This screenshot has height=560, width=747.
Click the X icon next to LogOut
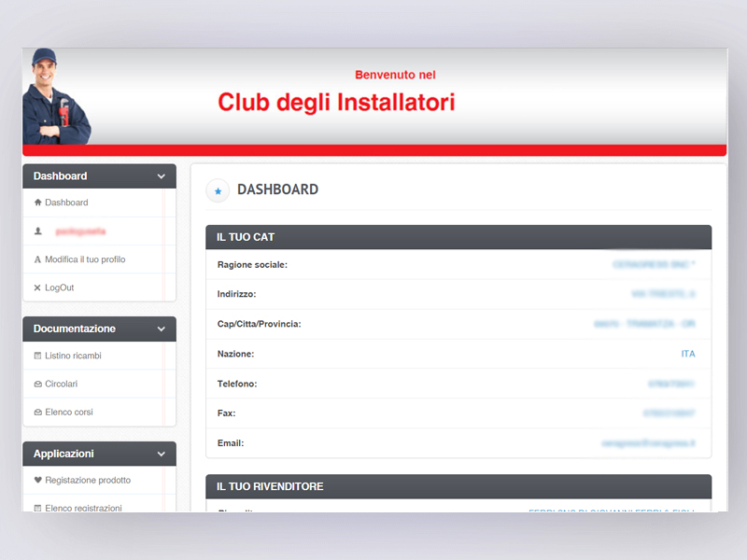[37, 287]
